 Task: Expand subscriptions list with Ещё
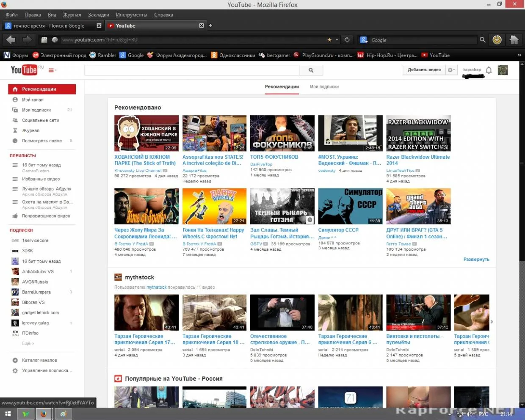coord(28,343)
